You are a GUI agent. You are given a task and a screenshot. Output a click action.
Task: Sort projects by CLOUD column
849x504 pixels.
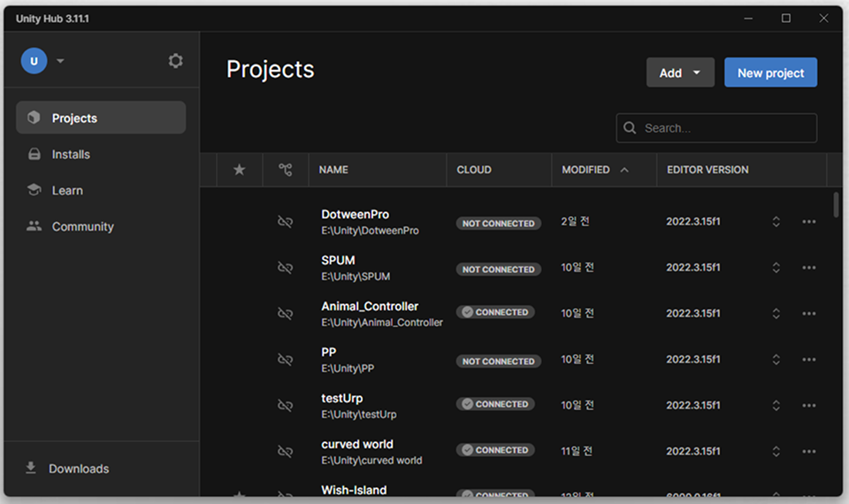474,170
